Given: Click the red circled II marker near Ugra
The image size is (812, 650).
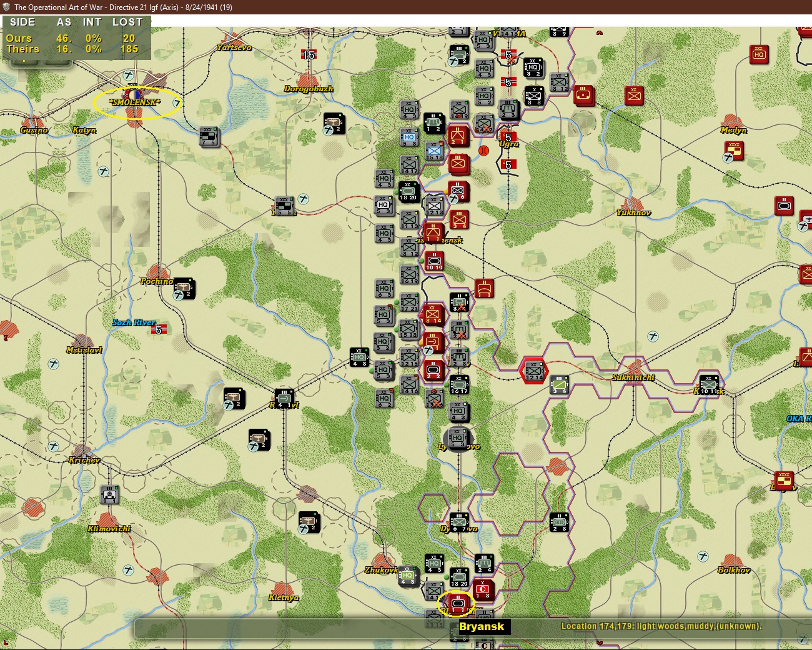Looking at the screenshot, I should (x=483, y=151).
